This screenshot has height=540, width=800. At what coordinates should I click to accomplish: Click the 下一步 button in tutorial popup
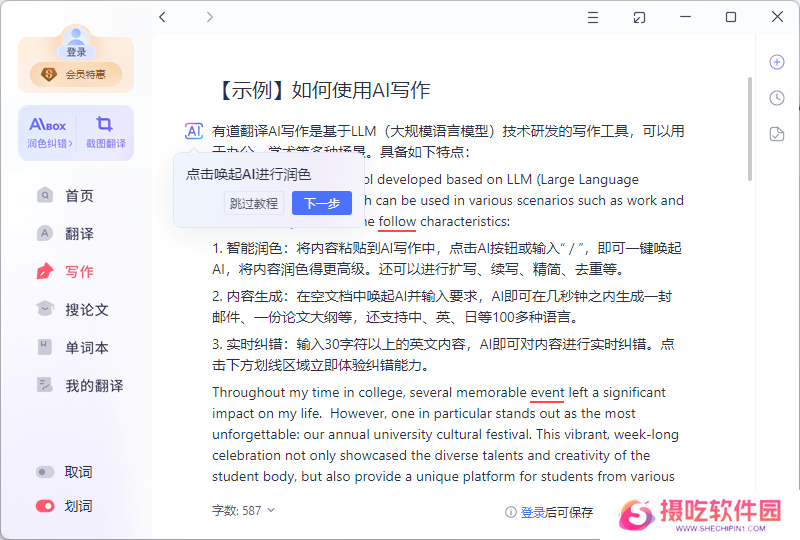click(x=321, y=203)
